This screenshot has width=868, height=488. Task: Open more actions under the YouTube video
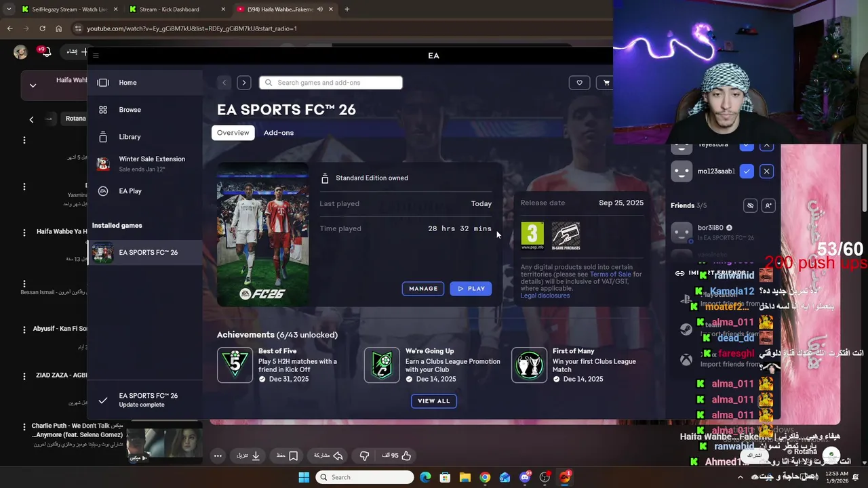(x=218, y=455)
